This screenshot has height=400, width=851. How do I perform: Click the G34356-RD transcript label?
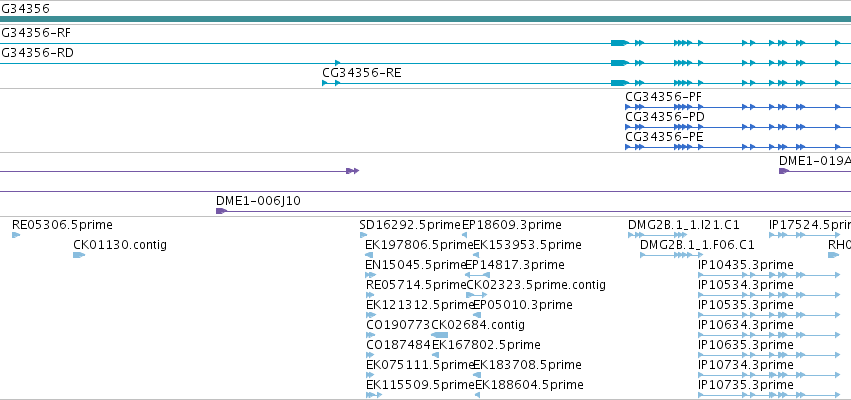(x=37, y=53)
